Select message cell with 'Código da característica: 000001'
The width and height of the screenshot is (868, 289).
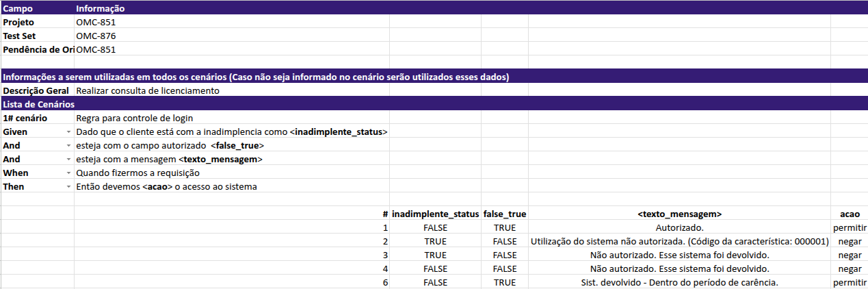tap(679, 241)
